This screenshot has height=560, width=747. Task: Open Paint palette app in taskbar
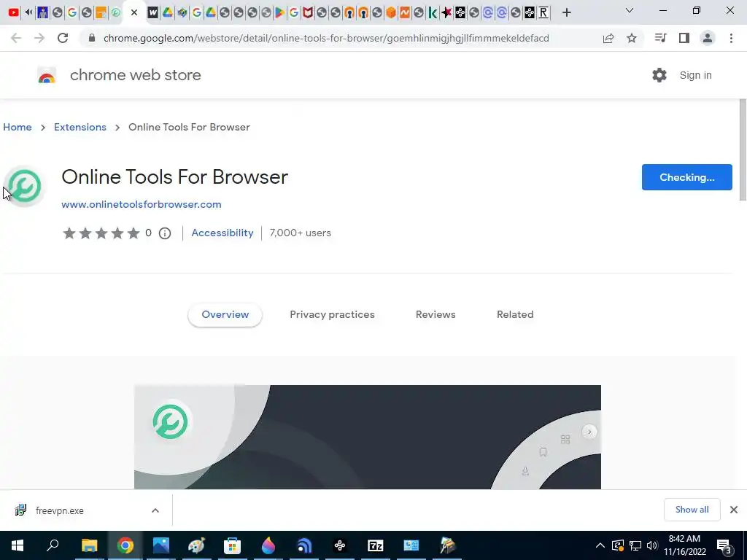pos(196,545)
